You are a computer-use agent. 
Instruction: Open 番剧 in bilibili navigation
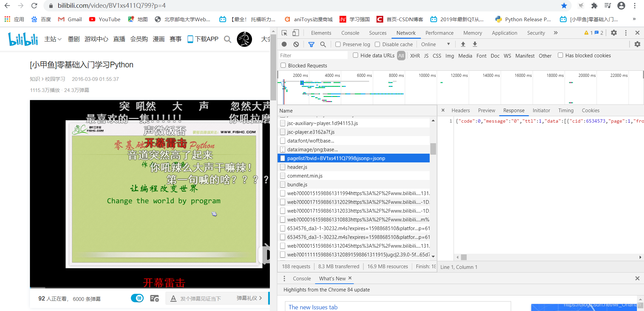pos(74,39)
